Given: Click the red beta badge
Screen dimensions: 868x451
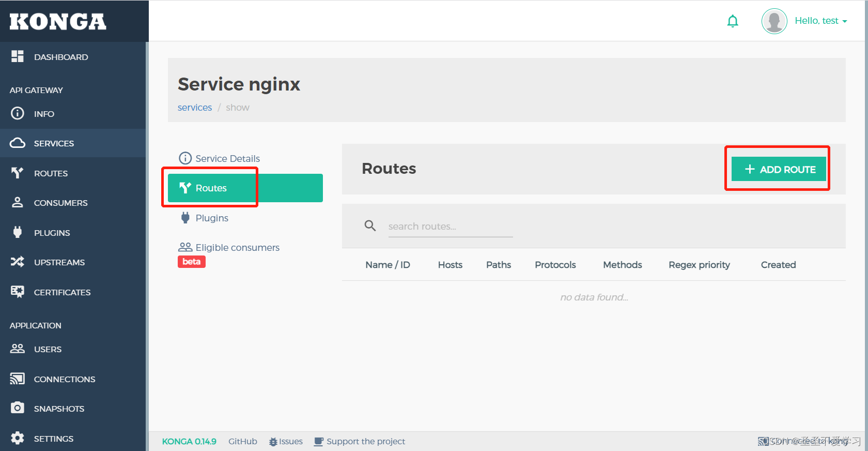Looking at the screenshot, I should [192, 262].
